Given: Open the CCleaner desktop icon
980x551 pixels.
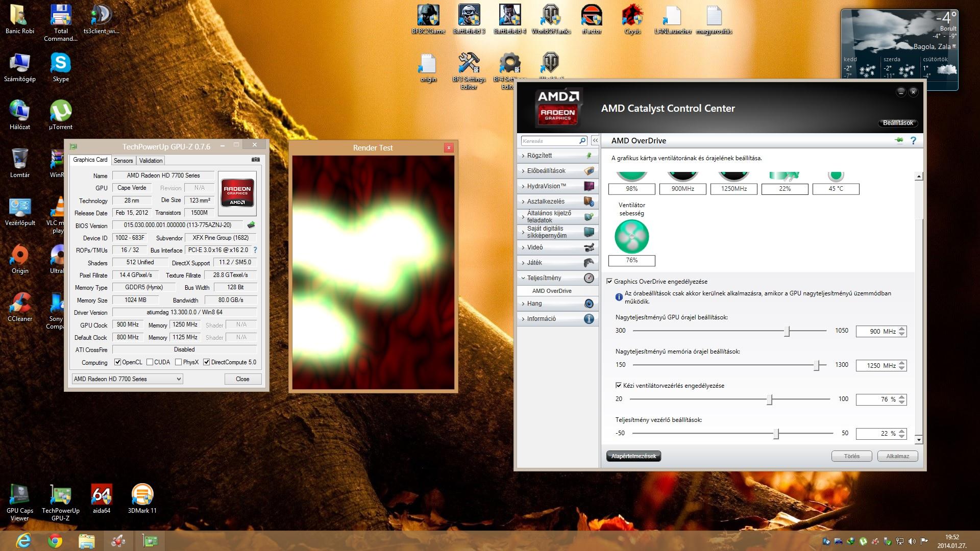Looking at the screenshot, I should [20, 307].
